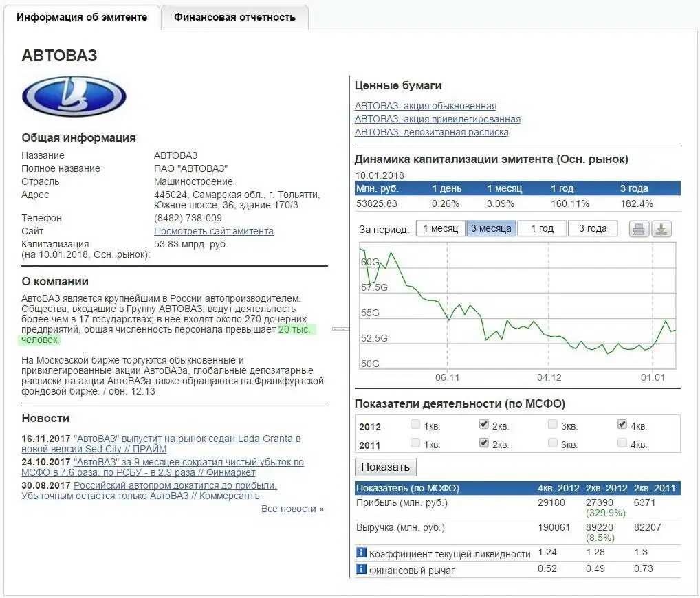The width and height of the screenshot is (700, 598).
Task: Toggle the 2011 4кв. checkbox
Action: click(x=622, y=443)
